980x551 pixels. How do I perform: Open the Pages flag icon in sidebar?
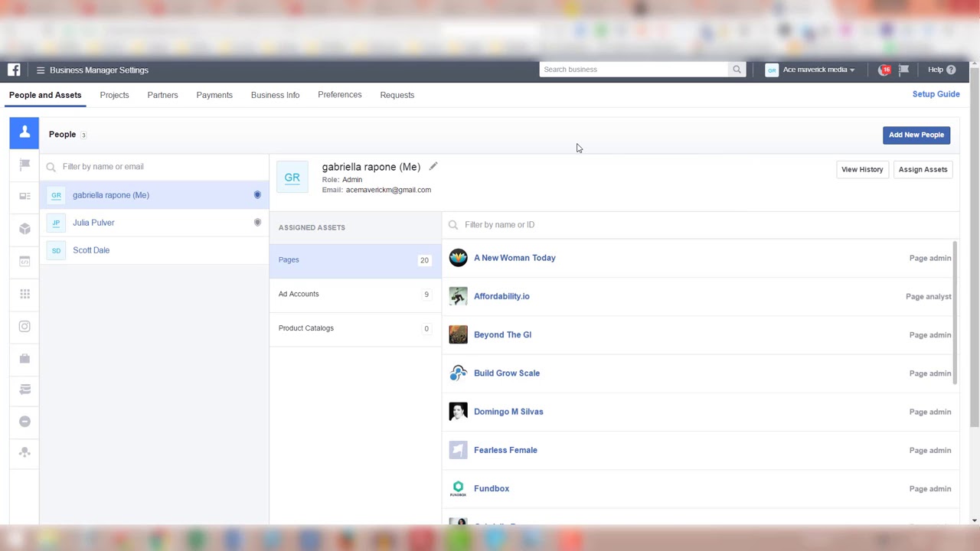pyautogui.click(x=24, y=165)
